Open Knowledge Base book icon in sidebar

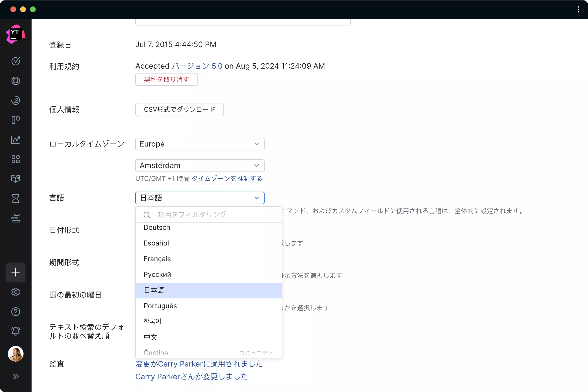coord(15,179)
